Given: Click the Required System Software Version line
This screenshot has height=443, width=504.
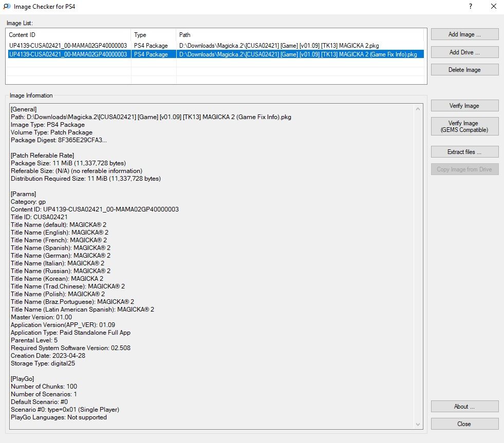Looking at the screenshot, I should (x=70, y=348).
